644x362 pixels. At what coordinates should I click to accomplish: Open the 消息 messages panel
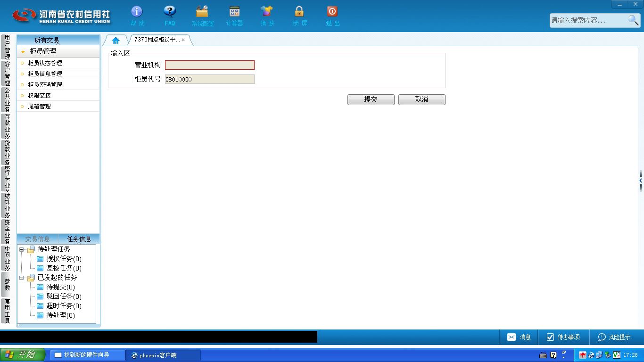click(x=519, y=337)
